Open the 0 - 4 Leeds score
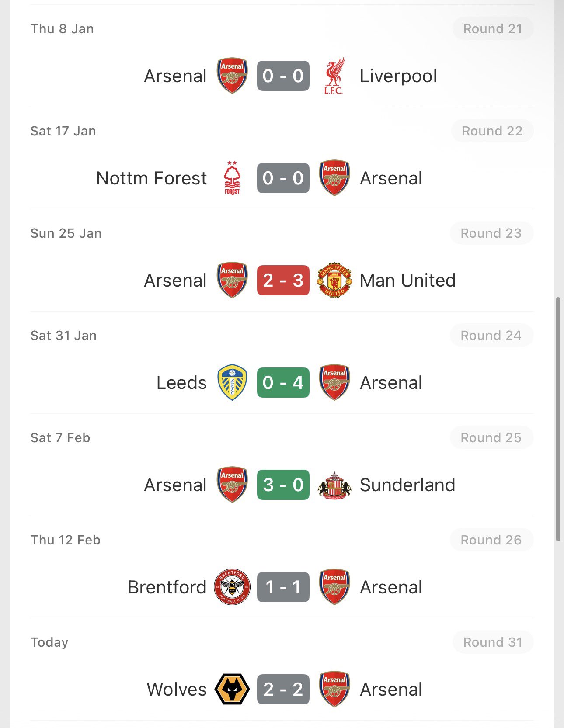Image resolution: width=564 pixels, height=728 pixels. tap(283, 383)
